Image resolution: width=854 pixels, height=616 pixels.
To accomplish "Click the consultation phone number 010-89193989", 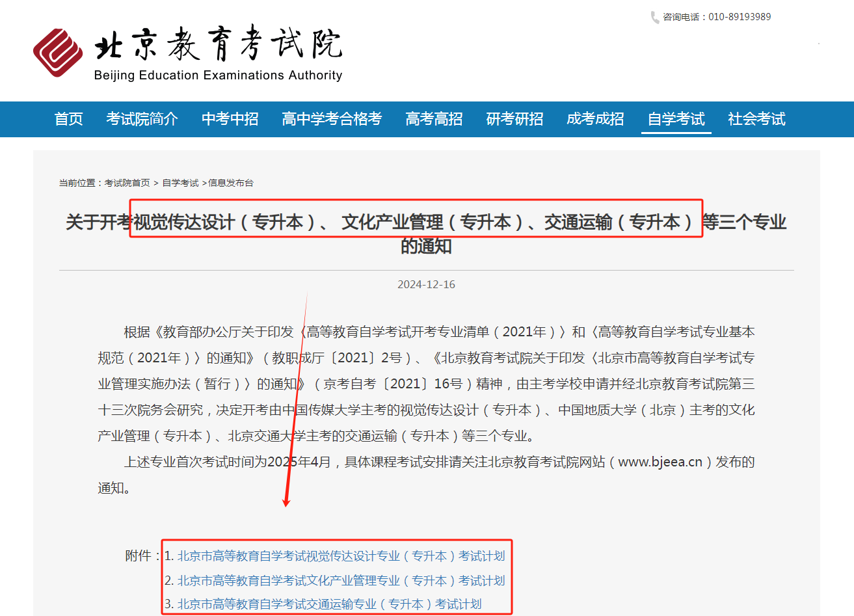I will [740, 17].
